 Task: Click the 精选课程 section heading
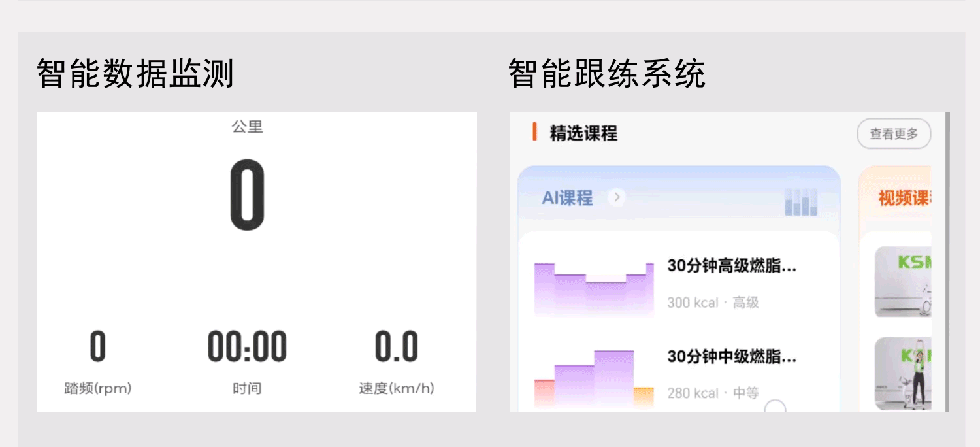(x=583, y=134)
